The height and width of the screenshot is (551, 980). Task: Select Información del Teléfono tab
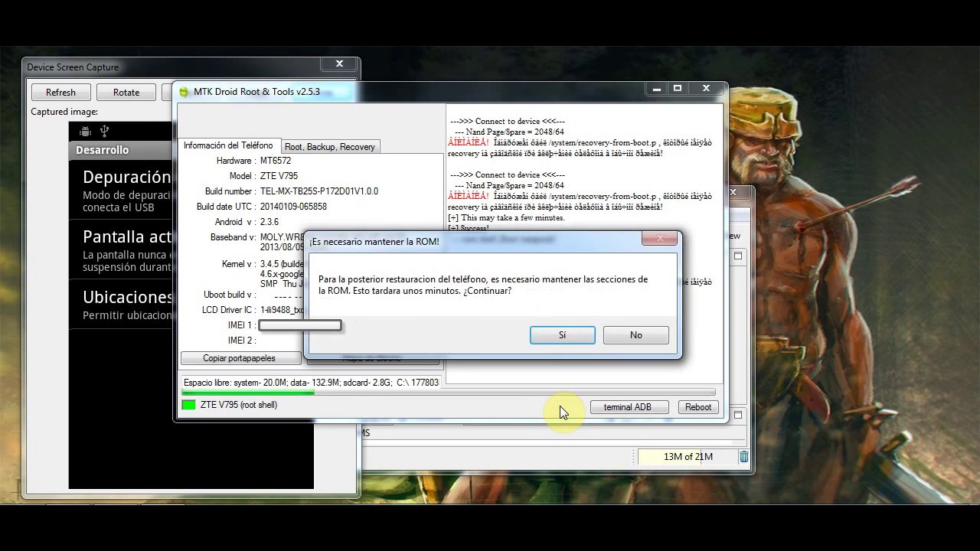point(228,145)
